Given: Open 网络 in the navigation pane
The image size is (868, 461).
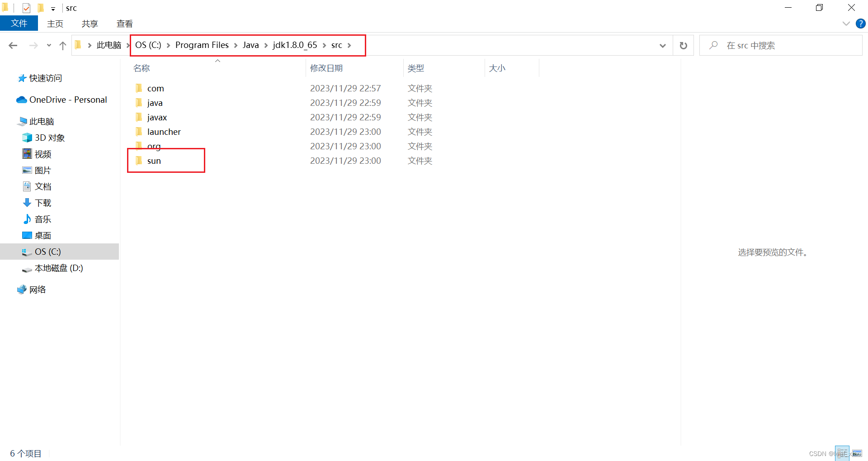Looking at the screenshot, I should click(x=38, y=290).
